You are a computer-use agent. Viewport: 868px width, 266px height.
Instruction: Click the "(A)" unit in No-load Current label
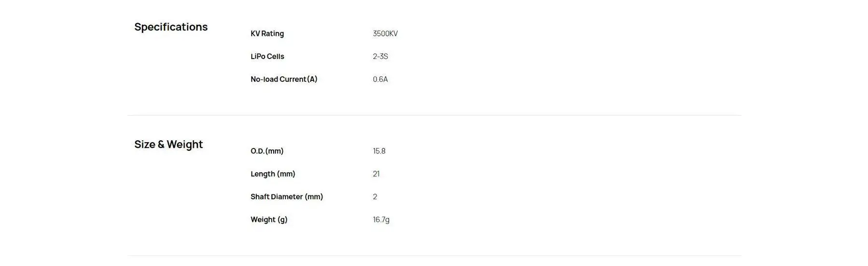pos(312,79)
